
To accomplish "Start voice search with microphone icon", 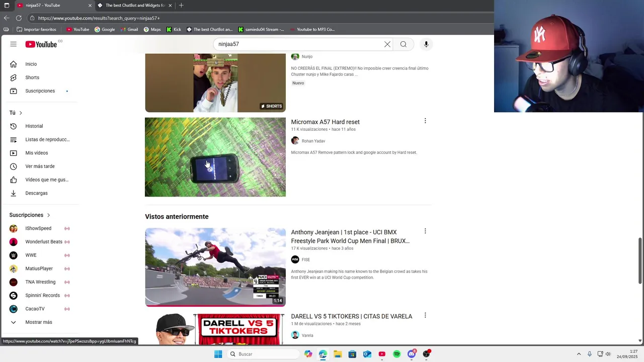I will [426, 44].
